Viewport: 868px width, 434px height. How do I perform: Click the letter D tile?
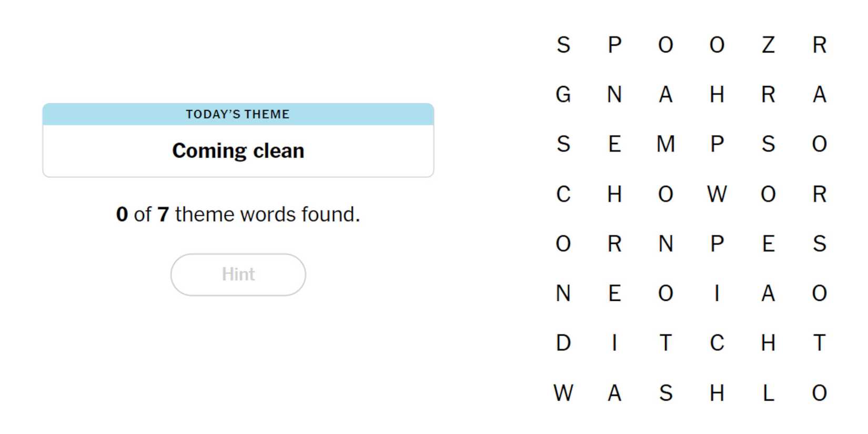[563, 343]
